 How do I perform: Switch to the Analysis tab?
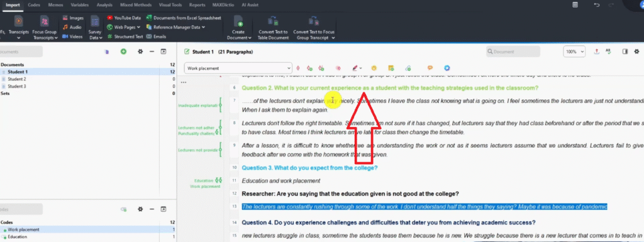(x=104, y=5)
